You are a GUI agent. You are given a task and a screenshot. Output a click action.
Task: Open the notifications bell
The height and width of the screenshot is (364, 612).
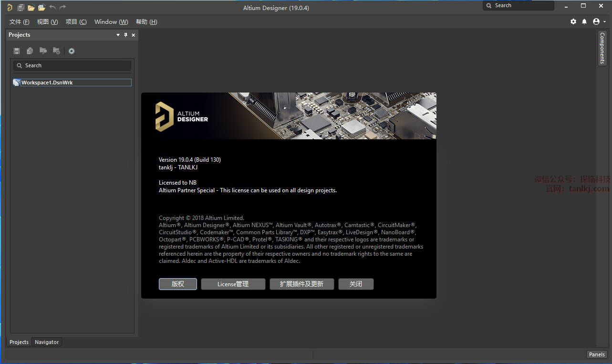[x=584, y=21]
